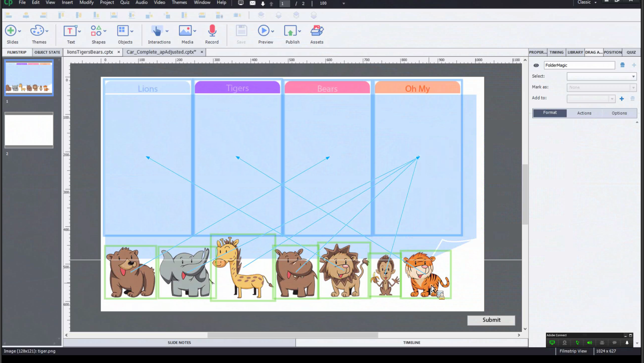Click the horizontal scrollbar under the stage
Image resolution: width=644 pixels, height=363 pixels.
(292, 335)
